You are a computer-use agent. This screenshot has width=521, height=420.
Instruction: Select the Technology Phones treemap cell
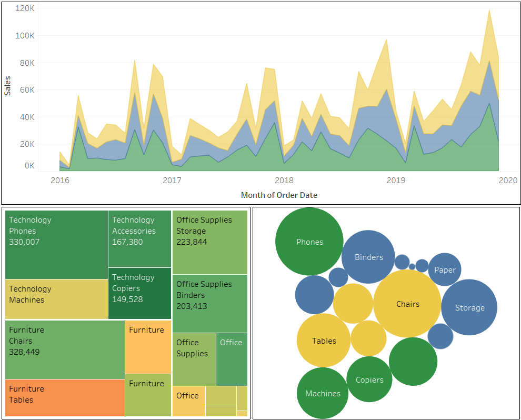55,242
